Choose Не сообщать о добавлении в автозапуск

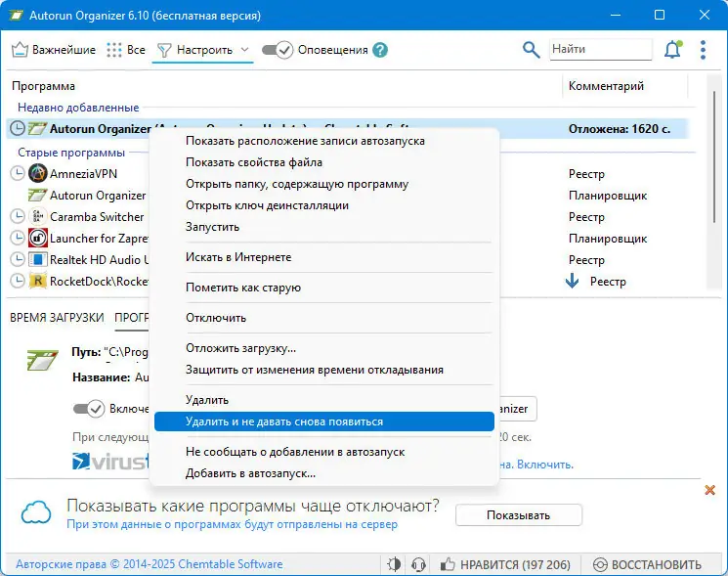324,452
